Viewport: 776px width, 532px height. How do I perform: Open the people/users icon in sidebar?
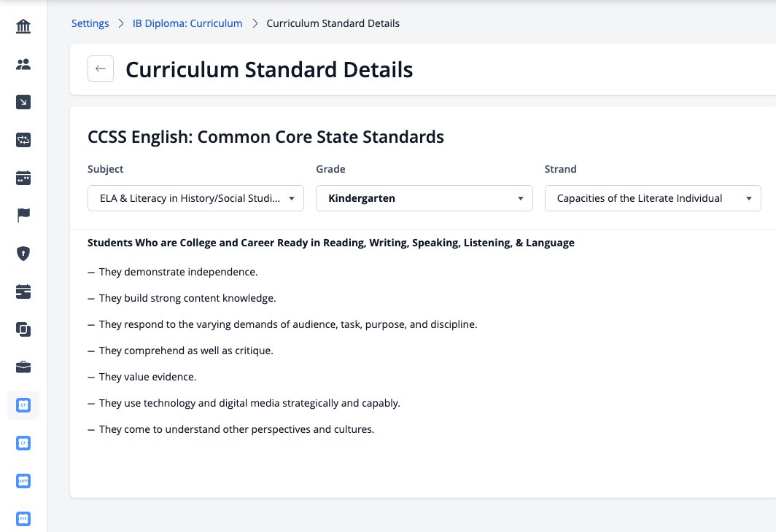click(23, 64)
